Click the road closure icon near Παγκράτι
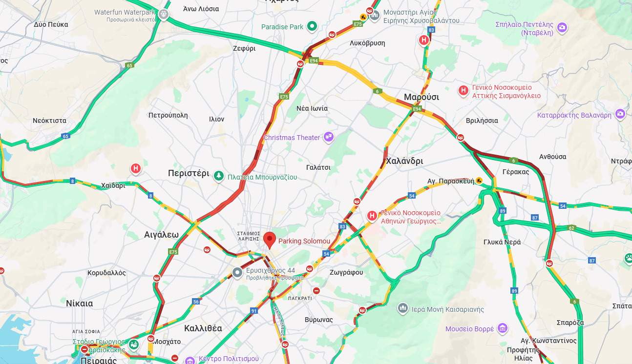 tap(316, 291)
